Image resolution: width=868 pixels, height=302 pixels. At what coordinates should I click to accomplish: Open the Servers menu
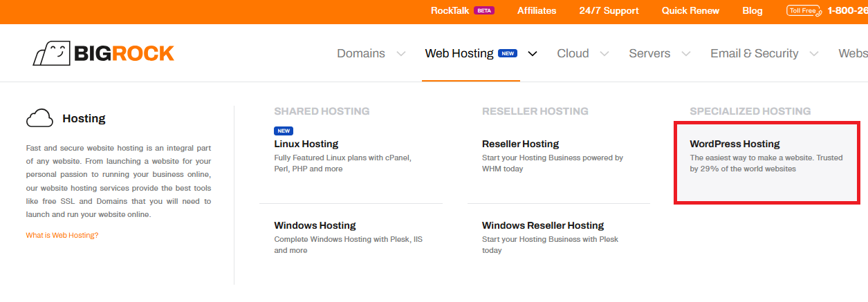[649, 53]
